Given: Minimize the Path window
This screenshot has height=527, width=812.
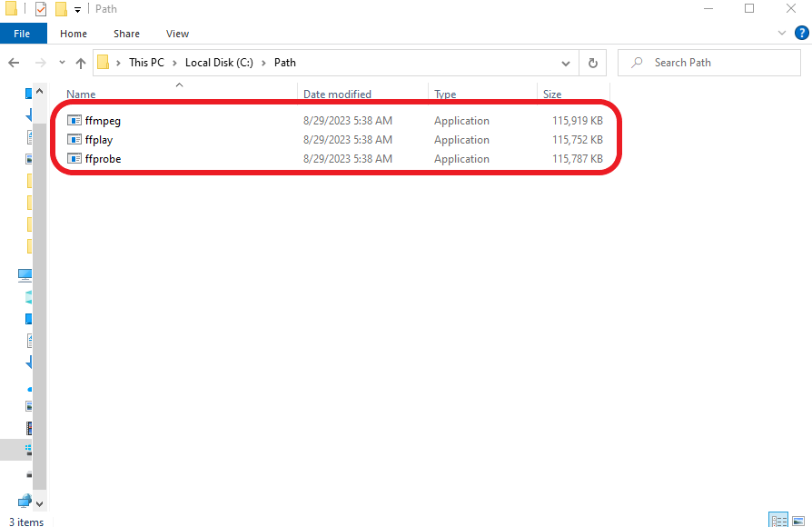Looking at the screenshot, I should tap(708, 8).
